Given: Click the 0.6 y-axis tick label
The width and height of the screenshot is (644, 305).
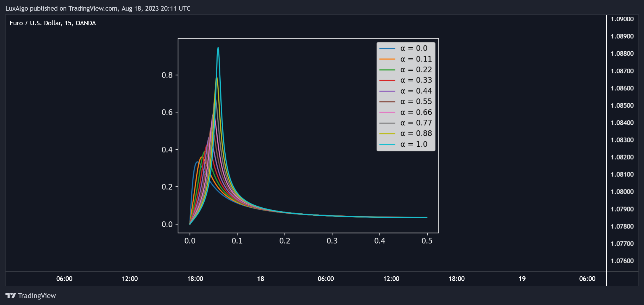Looking at the screenshot, I should coord(167,112).
